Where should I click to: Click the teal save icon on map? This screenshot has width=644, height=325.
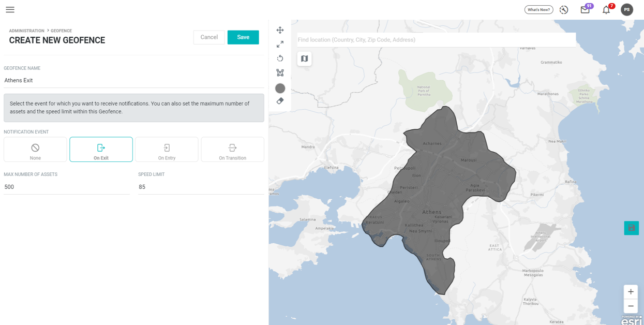631,228
